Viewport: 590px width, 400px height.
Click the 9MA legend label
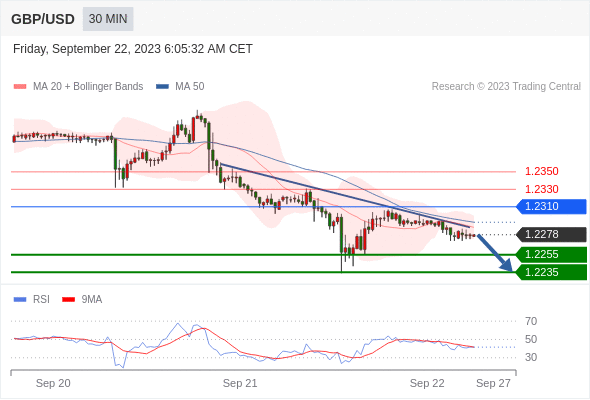pos(92,300)
